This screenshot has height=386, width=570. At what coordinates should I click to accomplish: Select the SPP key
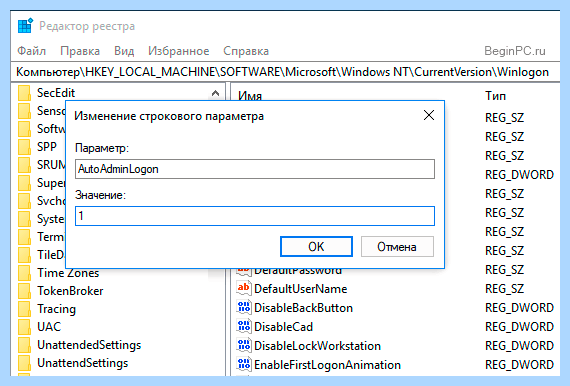[x=47, y=147]
